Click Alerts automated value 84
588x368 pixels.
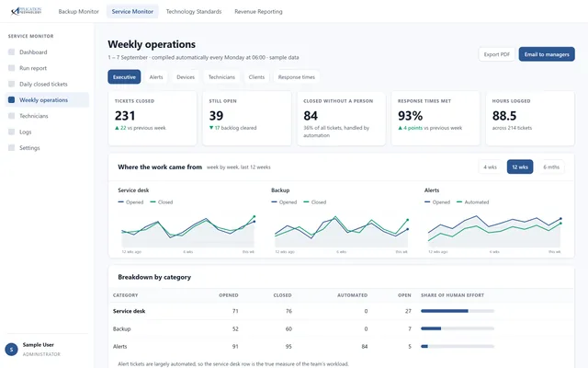365,347
